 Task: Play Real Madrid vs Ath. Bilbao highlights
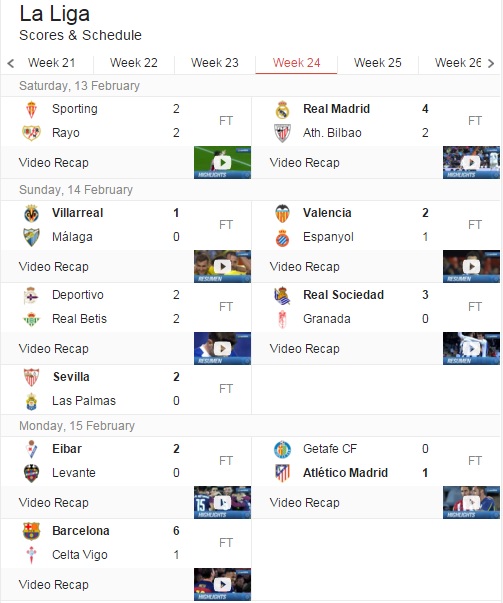point(471,163)
